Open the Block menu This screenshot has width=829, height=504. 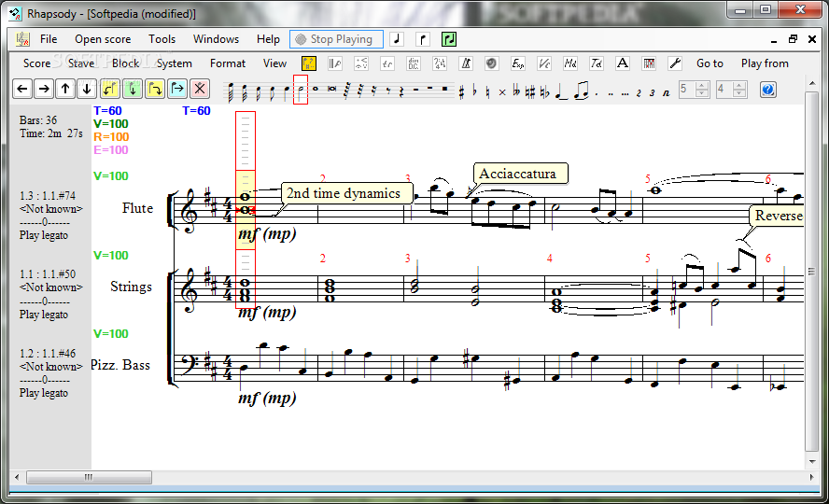(x=125, y=63)
